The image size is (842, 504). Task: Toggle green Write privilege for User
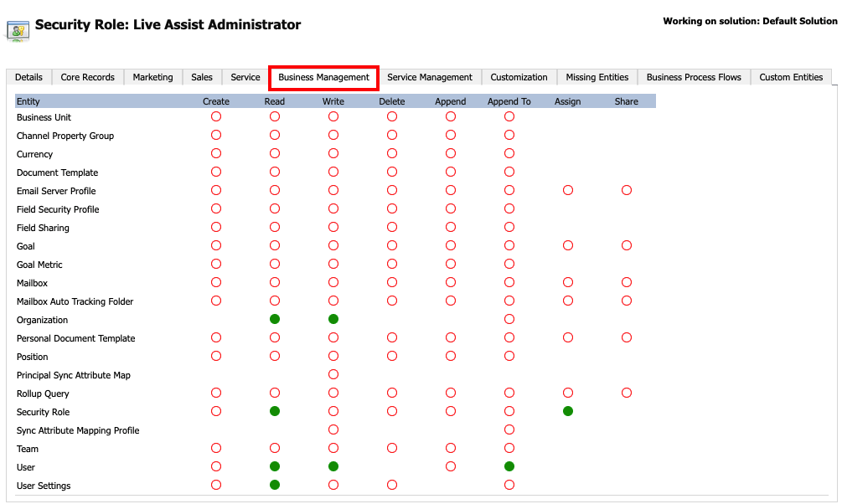[333, 467]
